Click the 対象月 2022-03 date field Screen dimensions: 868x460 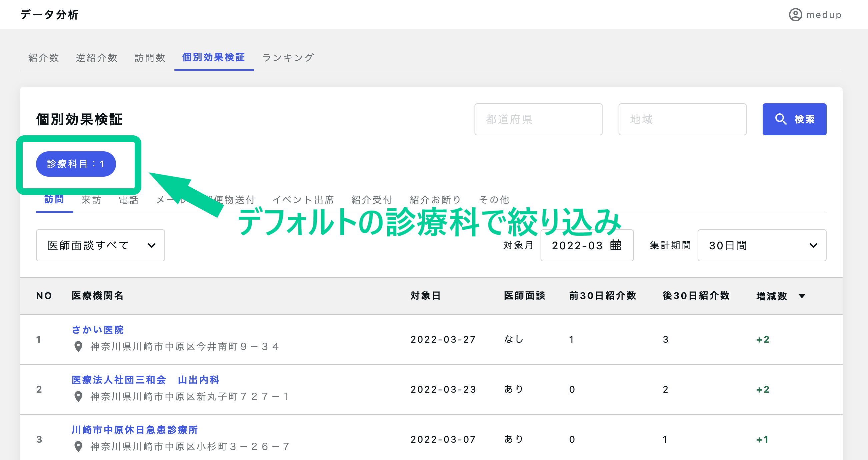(587, 245)
